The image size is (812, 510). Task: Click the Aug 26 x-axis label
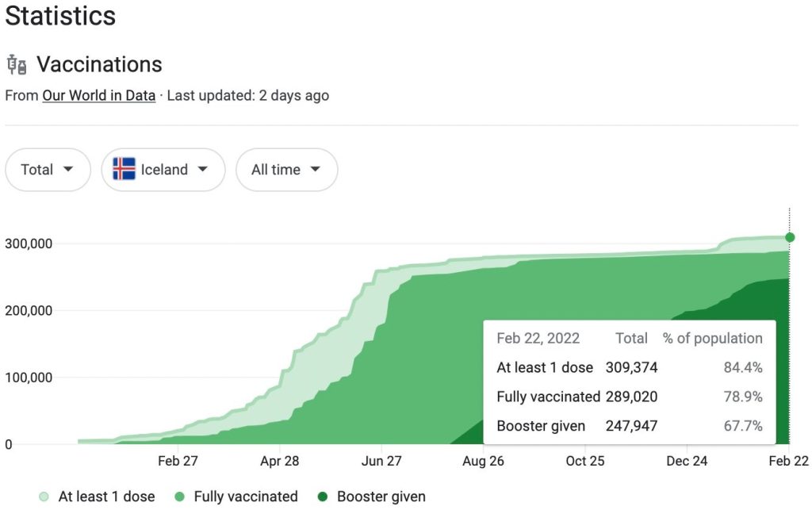click(x=483, y=461)
